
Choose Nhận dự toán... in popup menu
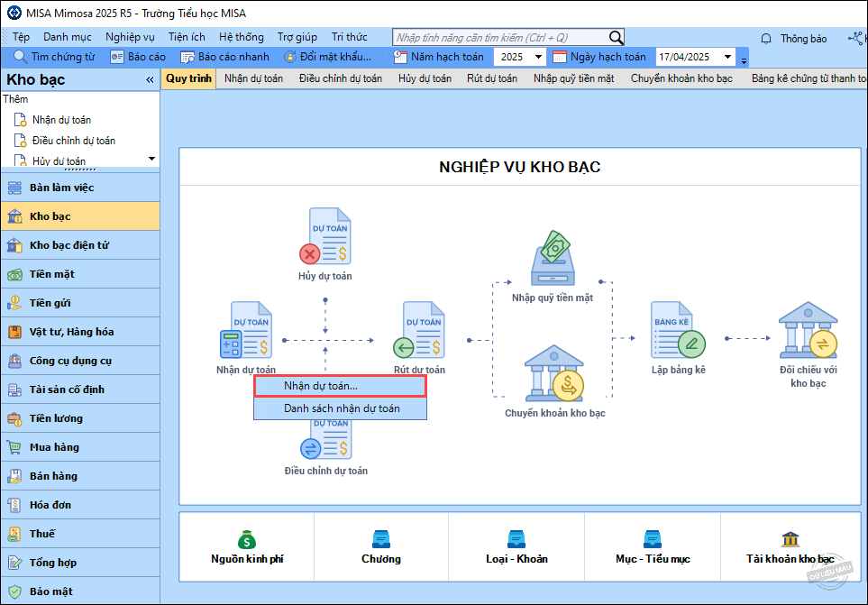tap(340, 386)
